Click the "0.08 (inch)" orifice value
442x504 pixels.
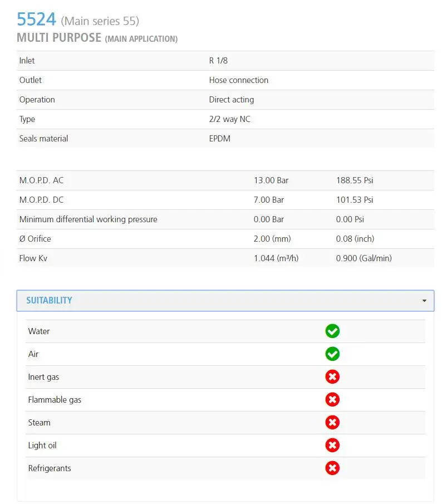coord(355,239)
